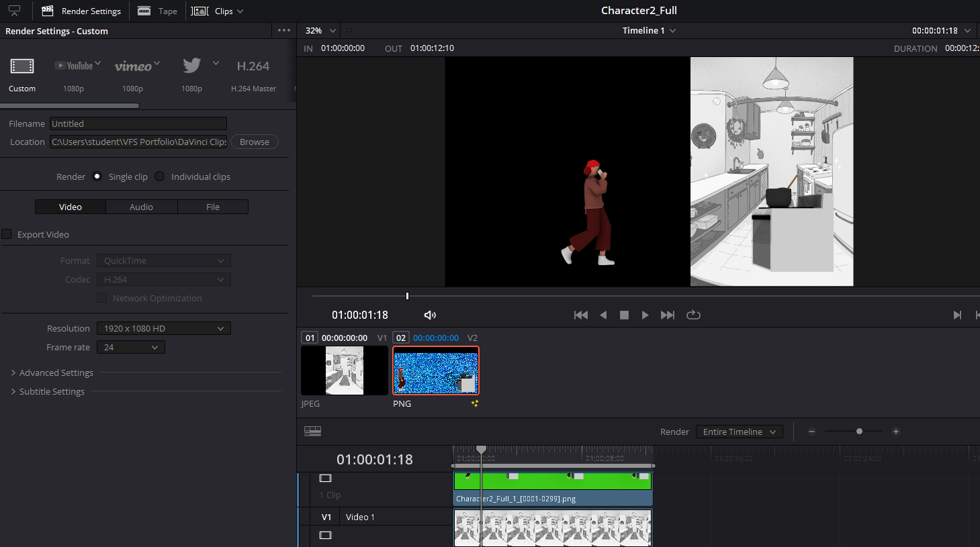Viewport: 980px width, 547px height.
Task: Select the Character2_Full_1 PNG timeline clip
Action: (x=553, y=489)
